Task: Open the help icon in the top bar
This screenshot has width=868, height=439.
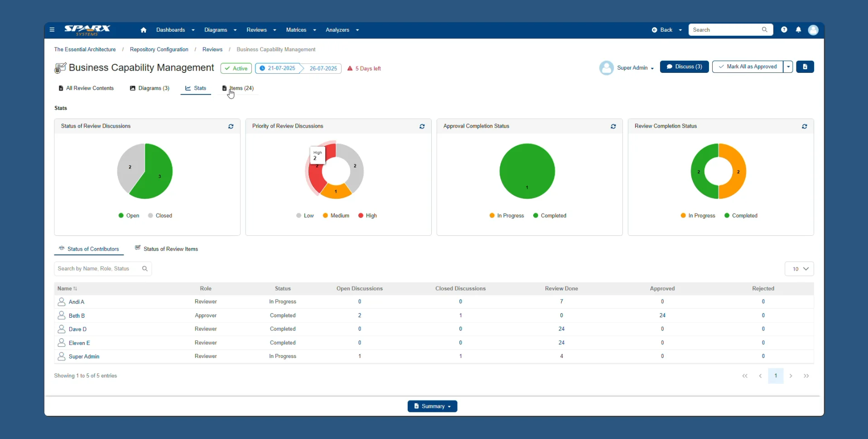Action: tap(785, 30)
